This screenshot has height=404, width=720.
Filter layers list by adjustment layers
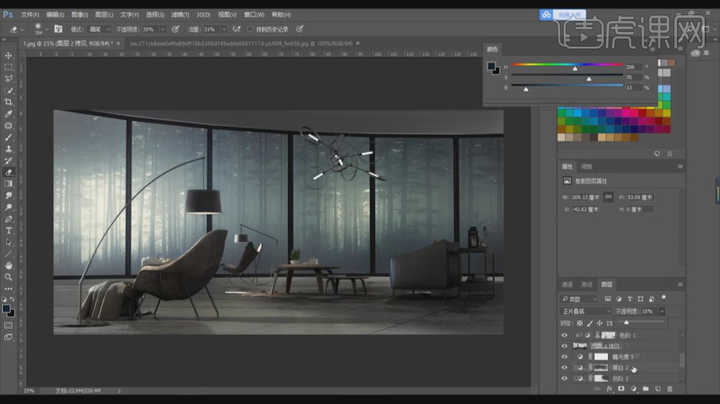(x=619, y=299)
